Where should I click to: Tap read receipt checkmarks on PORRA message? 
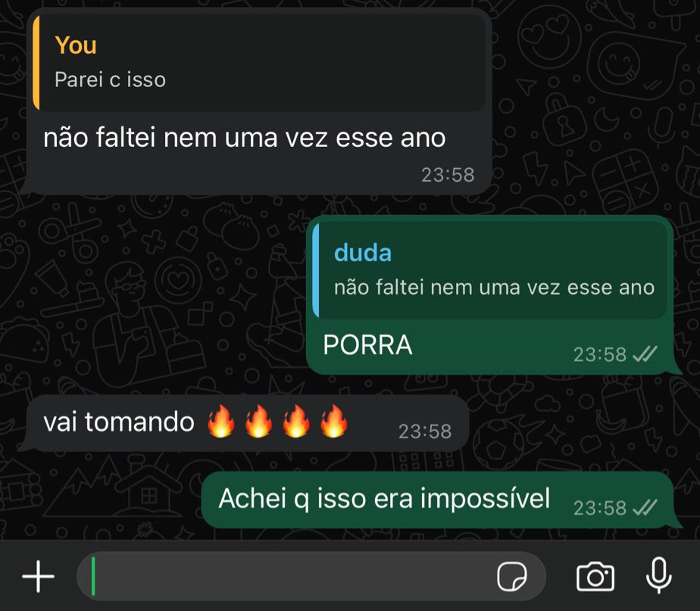tap(645, 354)
